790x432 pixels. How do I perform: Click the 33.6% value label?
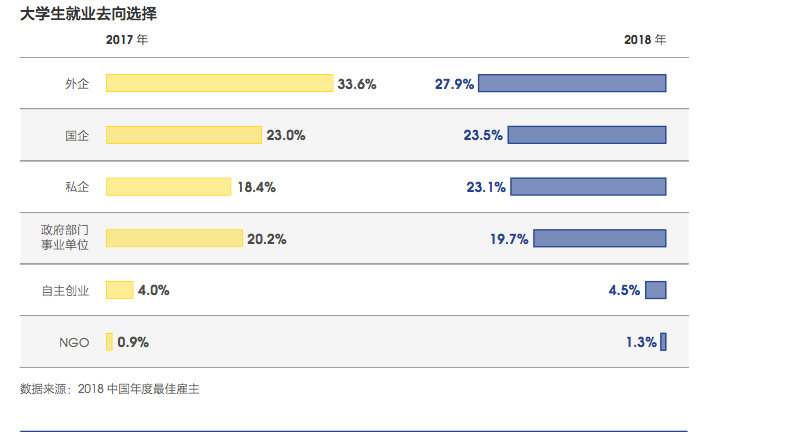point(357,84)
